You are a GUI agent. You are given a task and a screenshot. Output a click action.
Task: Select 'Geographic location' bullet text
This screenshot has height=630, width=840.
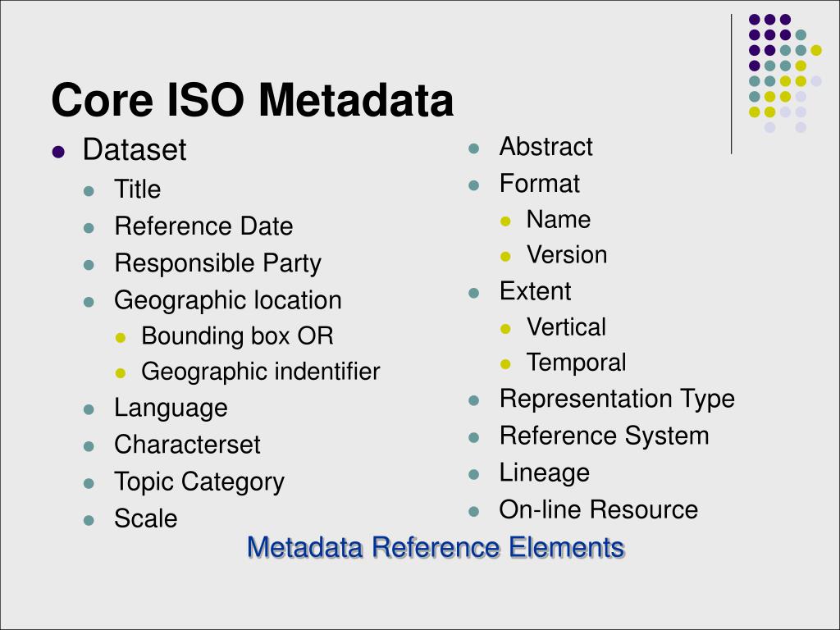coord(228,300)
